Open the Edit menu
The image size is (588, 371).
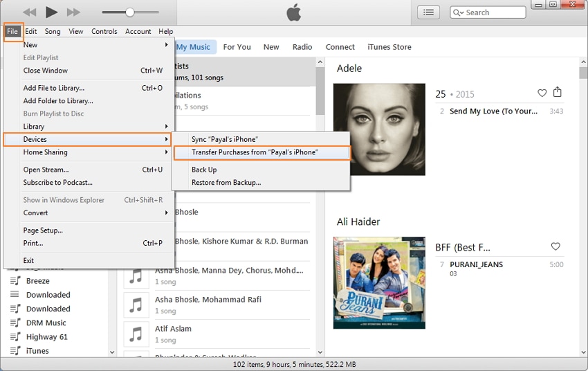(x=30, y=32)
